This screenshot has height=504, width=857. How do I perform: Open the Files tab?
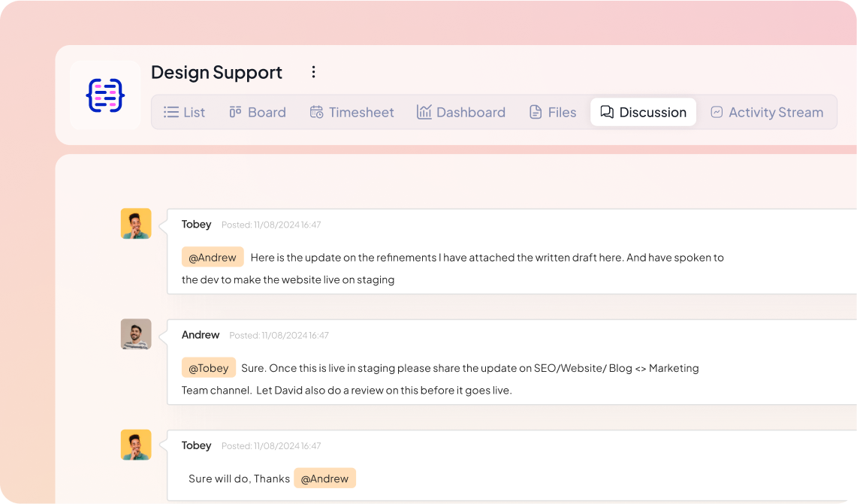tap(553, 112)
